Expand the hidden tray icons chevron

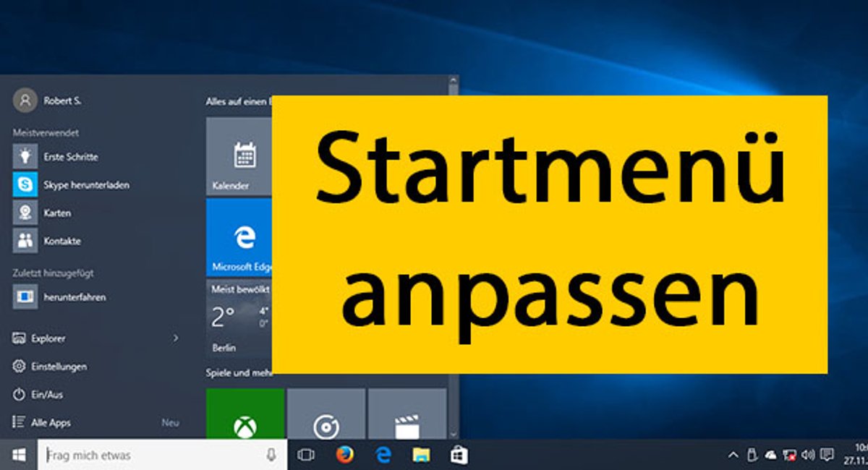pos(733,456)
